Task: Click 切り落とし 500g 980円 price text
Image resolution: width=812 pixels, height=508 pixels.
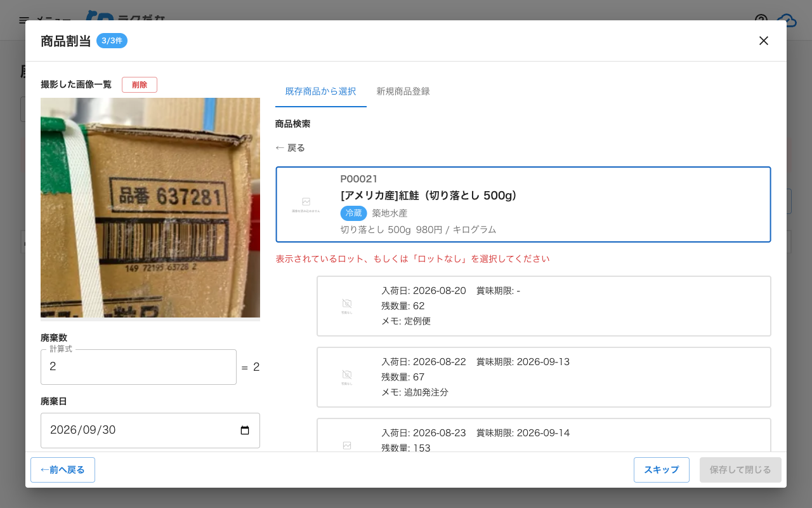Action: 418,229
